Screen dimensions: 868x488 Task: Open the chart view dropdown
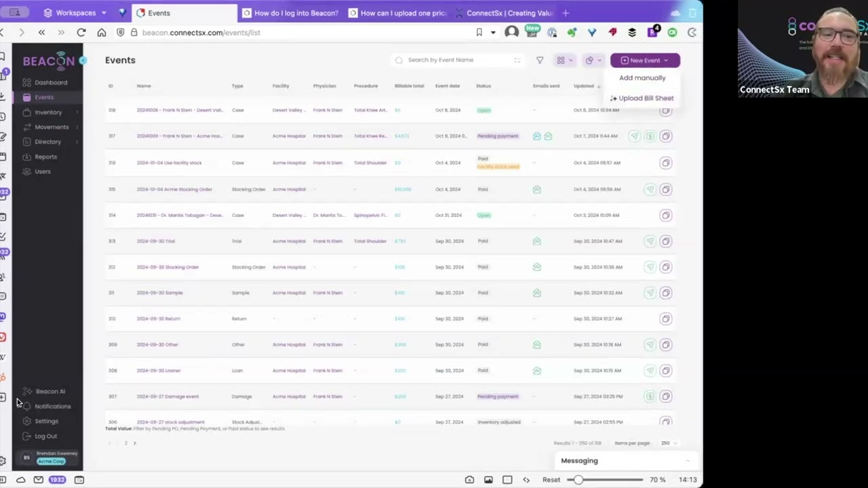point(593,60)
